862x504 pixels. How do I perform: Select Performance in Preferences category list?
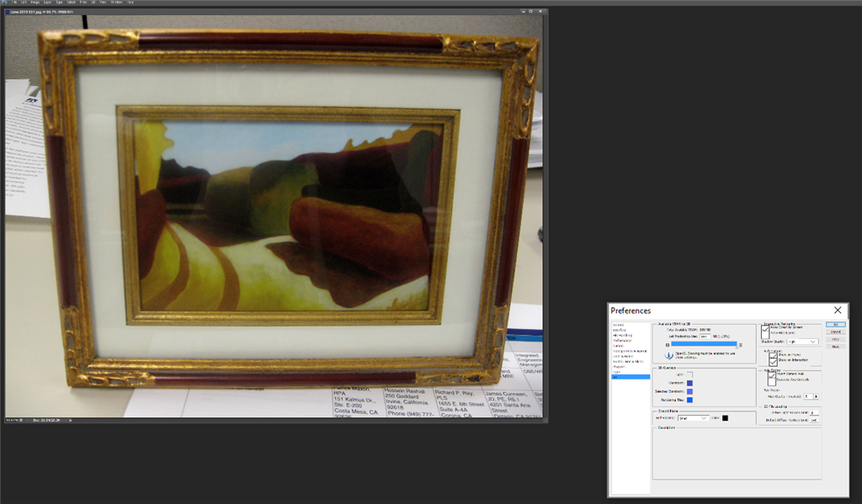(x=622, y=341)
